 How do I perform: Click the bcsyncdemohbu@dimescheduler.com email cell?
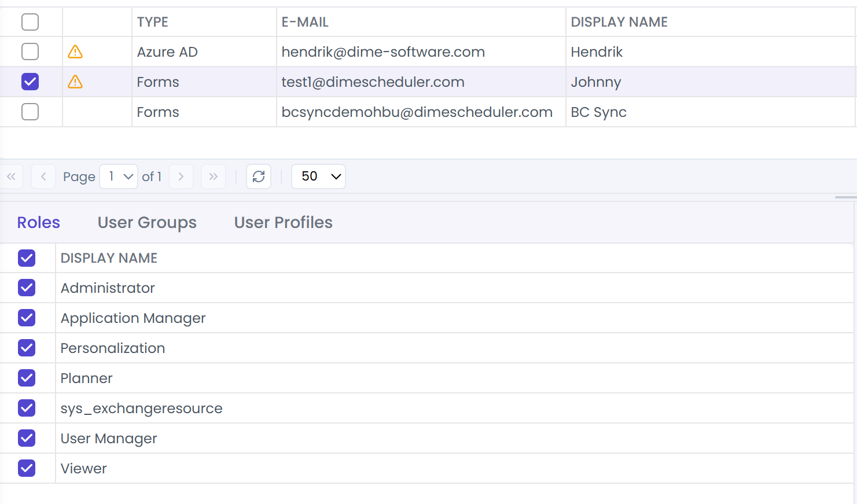[421, 112]
